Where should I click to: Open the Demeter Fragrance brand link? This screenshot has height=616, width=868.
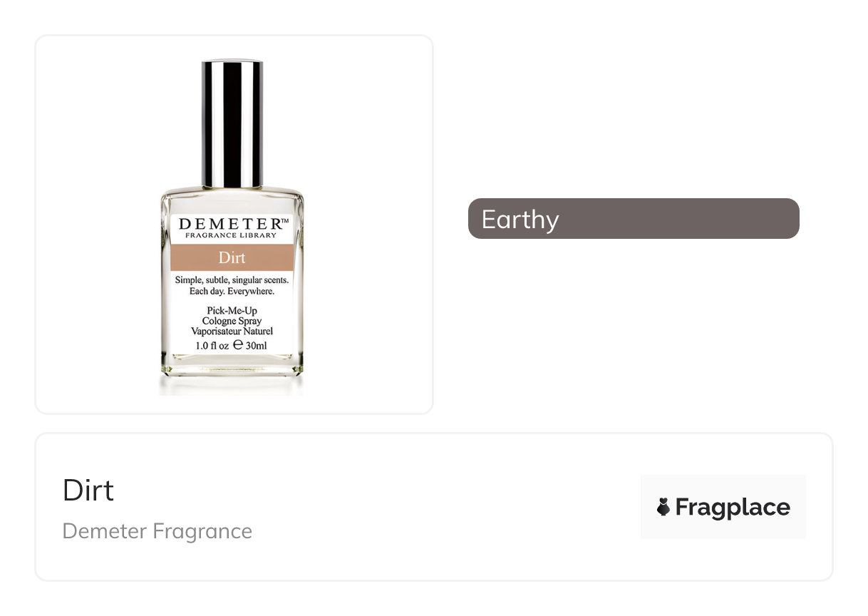(157, 531)
